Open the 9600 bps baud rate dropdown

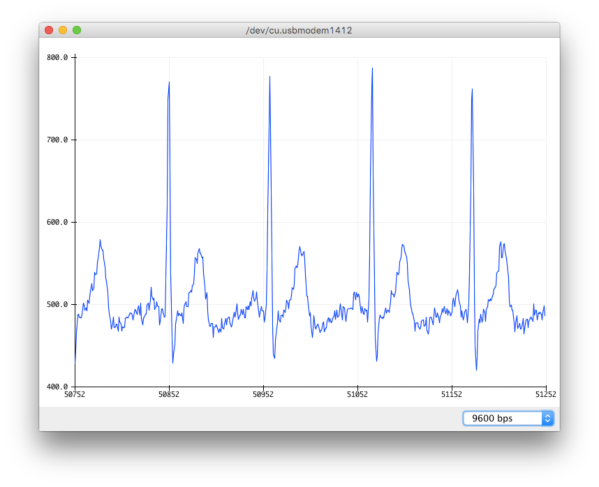(508, 418)
